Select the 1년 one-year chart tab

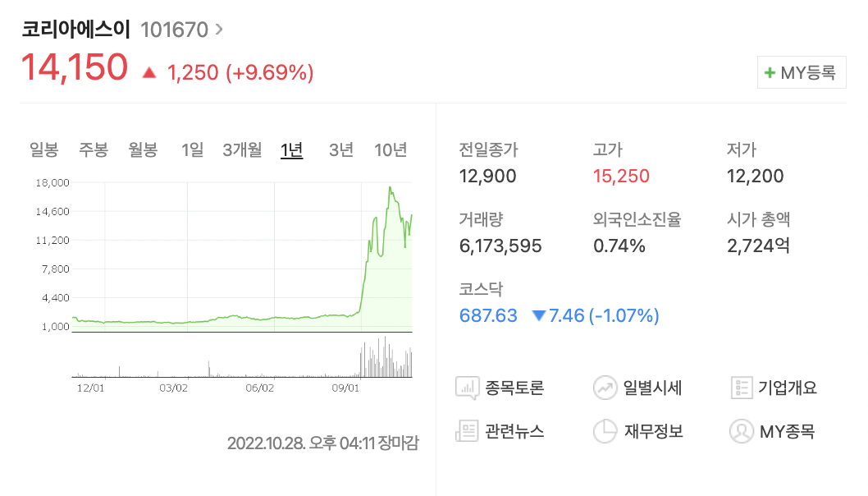pos(292,150)
